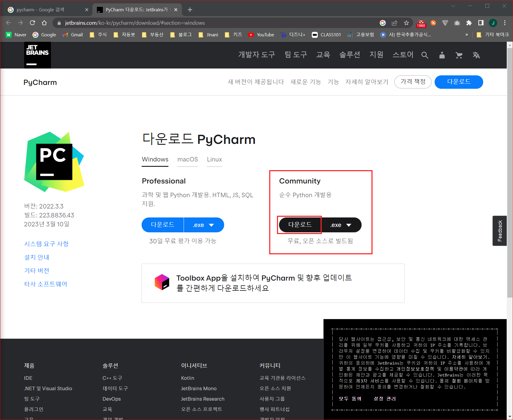Viewport: 513px width, 420px height.
Task: Open 타사 소프트웨어 link
Action: 46,284
